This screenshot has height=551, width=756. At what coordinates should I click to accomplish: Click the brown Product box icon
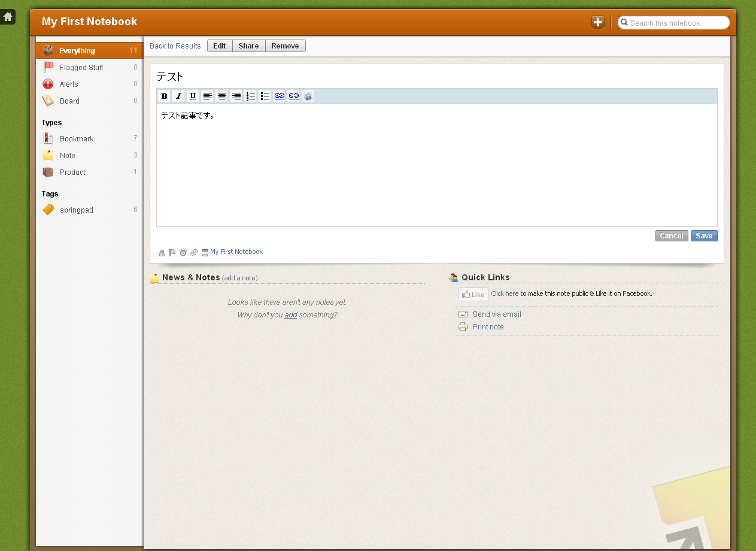coord(48,172)
